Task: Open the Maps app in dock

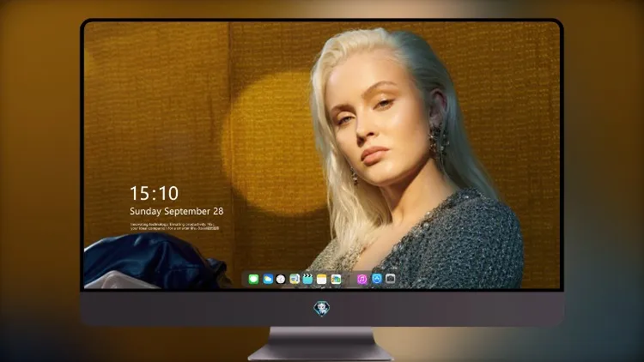Action: click(295, 280)
